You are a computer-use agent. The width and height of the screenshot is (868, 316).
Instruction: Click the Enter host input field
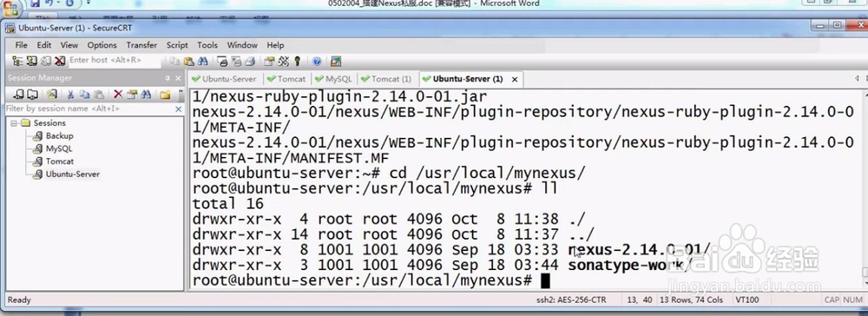coord(114,60)
